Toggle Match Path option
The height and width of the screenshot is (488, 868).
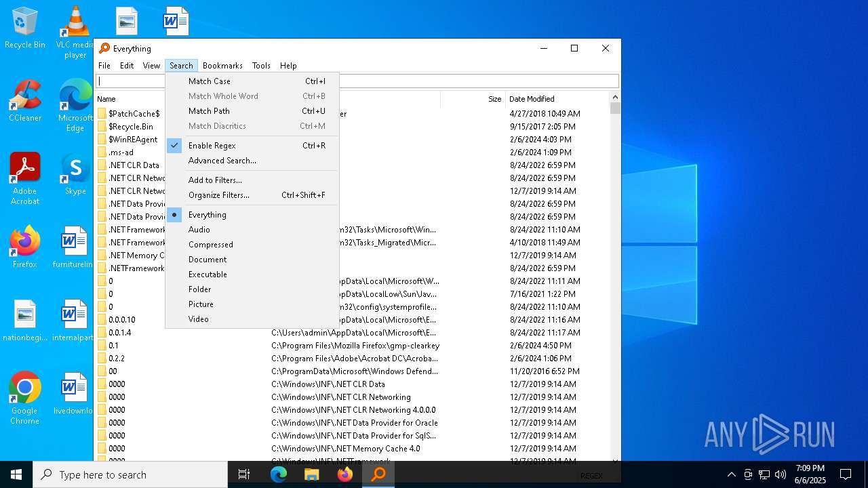point(251,111)
